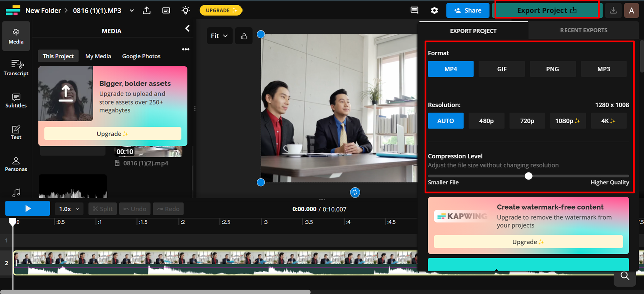Viewport: 644px width, 294px height.
Task: Switch to Recent Exports tab
Action: [x=584, y=30]
